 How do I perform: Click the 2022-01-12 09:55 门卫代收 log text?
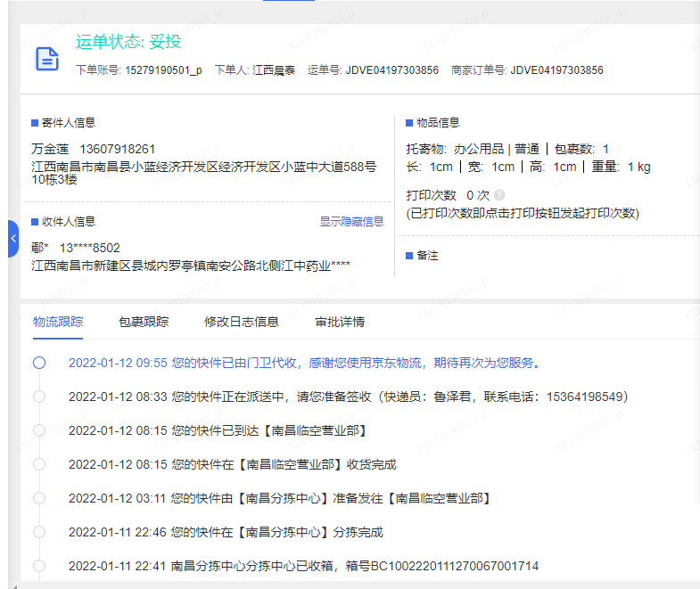[305, 363]
